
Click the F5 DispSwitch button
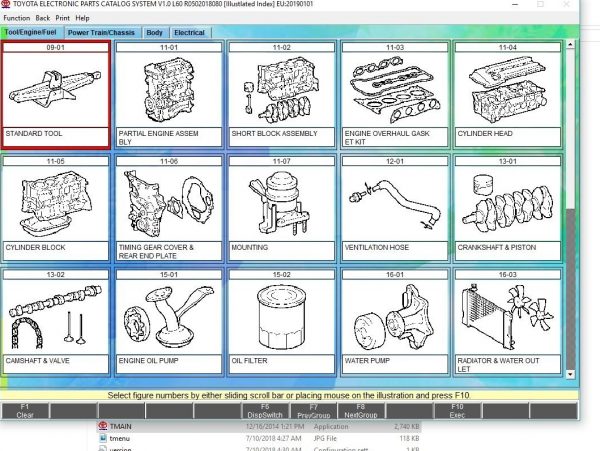pos(265,411)
